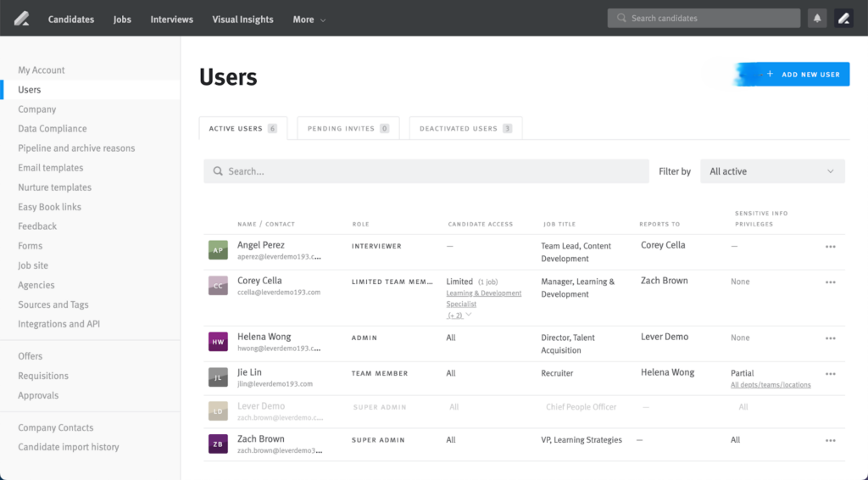Screen dimensions: 868x480
Task: Switch to the Active Users tab
Action: point(243,128)
